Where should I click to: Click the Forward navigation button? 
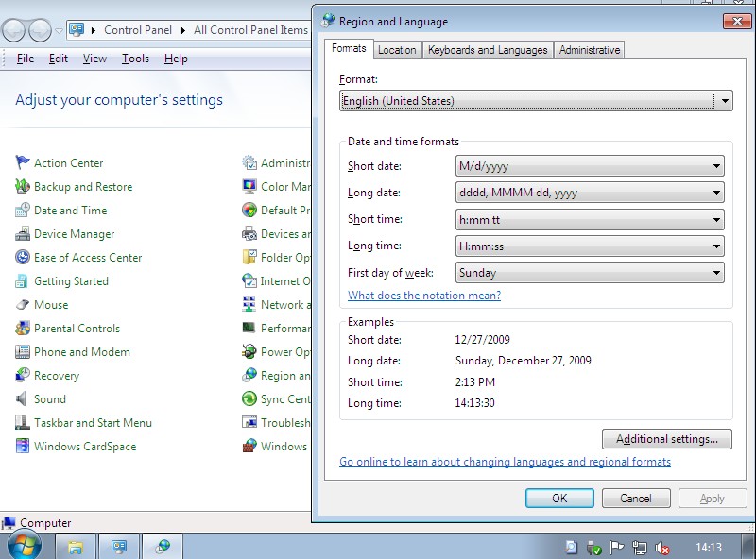coord(40,30)
